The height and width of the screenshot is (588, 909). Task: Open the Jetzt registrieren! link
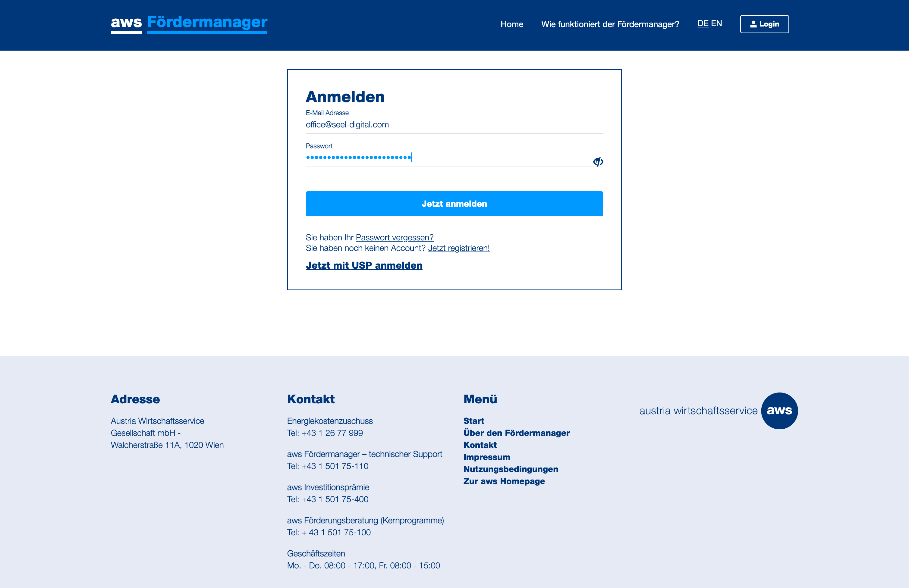pos(459,248)
